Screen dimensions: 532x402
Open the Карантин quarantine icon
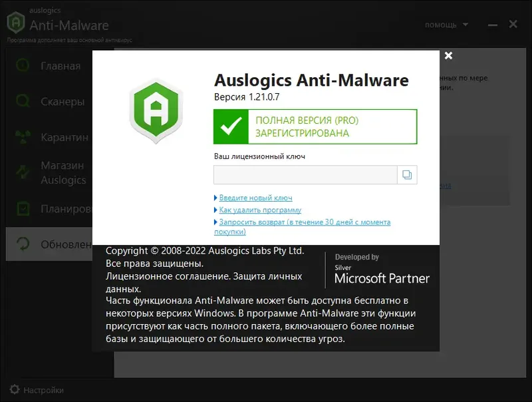point(22,136)
